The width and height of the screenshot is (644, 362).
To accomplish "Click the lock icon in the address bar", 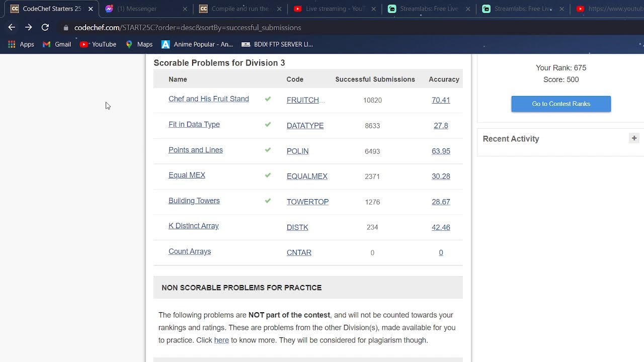I will [x=65, y=28].
